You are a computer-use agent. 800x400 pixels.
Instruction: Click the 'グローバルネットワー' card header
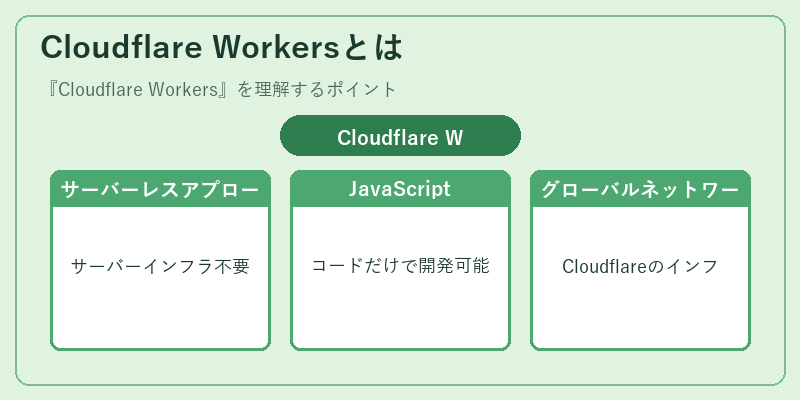click(x=640, y=189)
